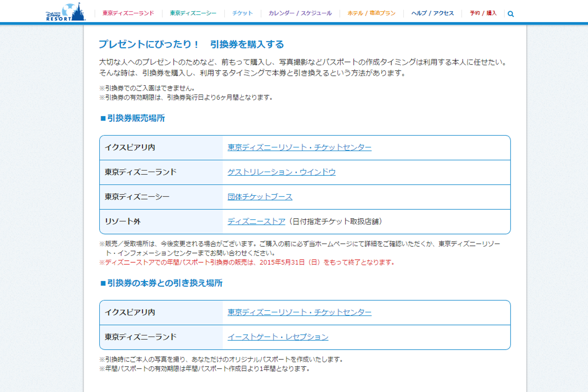Select イクスピアリ内 cell in exchange table

pyautogui.click(x=161, y=312)
